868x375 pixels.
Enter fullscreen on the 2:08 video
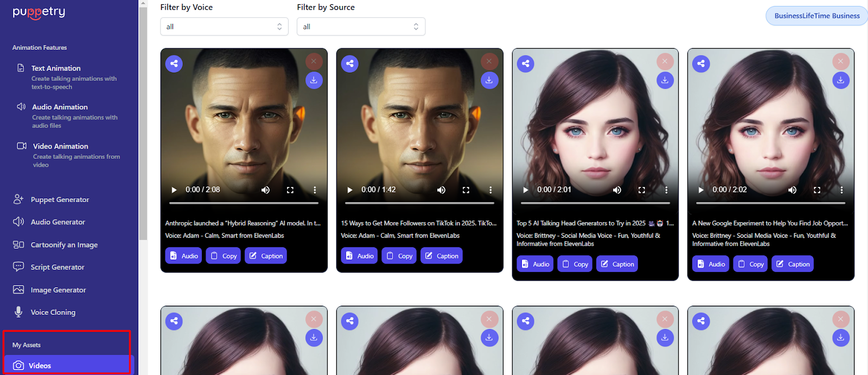(x=290, y=190)
